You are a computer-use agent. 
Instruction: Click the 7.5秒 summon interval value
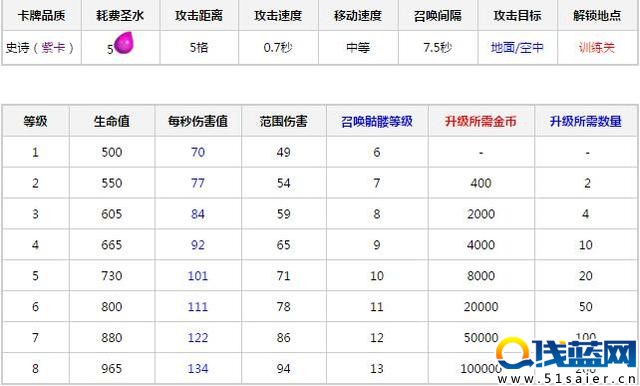438,48
